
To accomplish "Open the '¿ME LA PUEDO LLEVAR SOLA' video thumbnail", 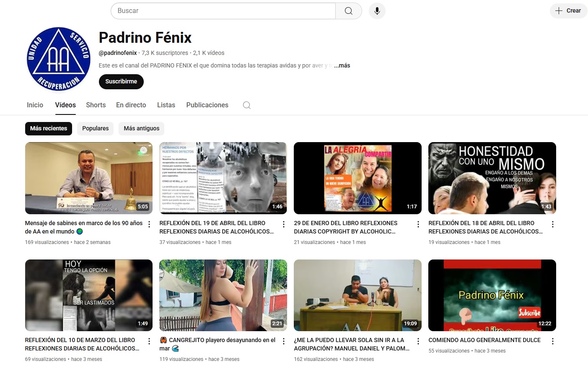I will pos(357,295).
